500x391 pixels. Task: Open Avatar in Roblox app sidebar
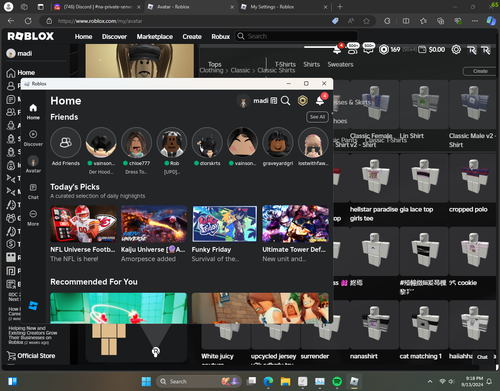(33, 164)
